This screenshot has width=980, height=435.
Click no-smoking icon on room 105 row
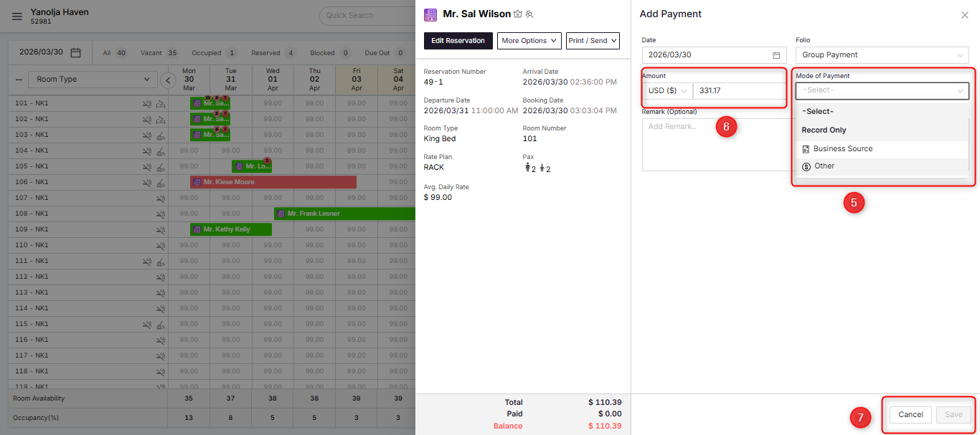pos(147,166)
